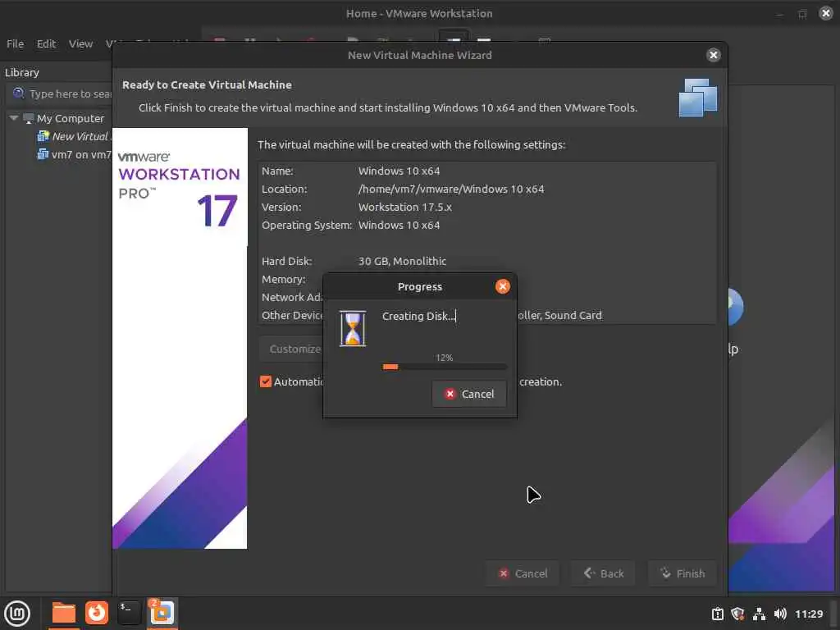
Task: Open the Linux Mint start menu
Action: click(x=17, y=614)
